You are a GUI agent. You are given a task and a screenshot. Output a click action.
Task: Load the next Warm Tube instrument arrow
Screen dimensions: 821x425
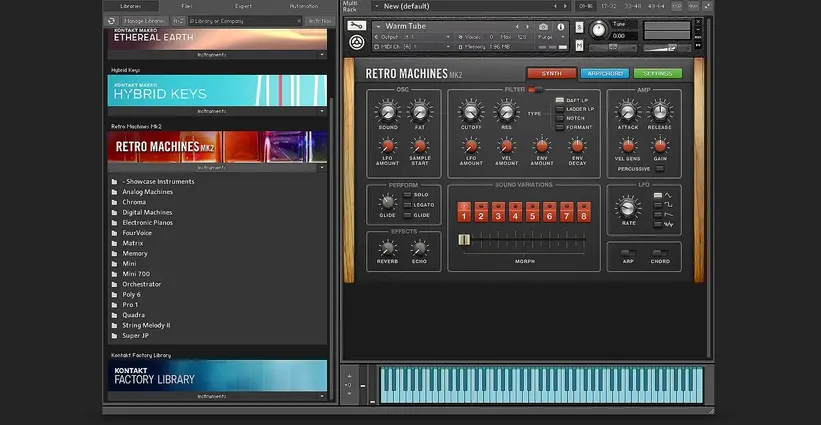tap(527, 27)
